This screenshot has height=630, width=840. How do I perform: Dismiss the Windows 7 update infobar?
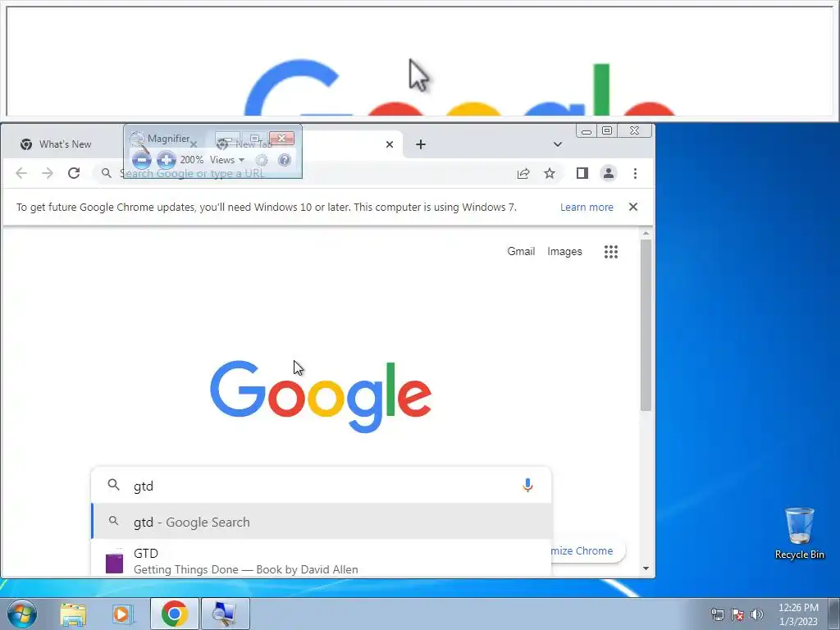point(633,207)
